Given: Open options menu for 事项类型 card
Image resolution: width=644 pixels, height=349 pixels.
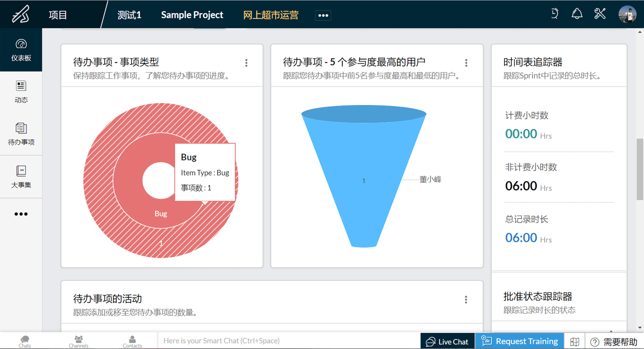Looking at the screenshot, I should [246, 63].
